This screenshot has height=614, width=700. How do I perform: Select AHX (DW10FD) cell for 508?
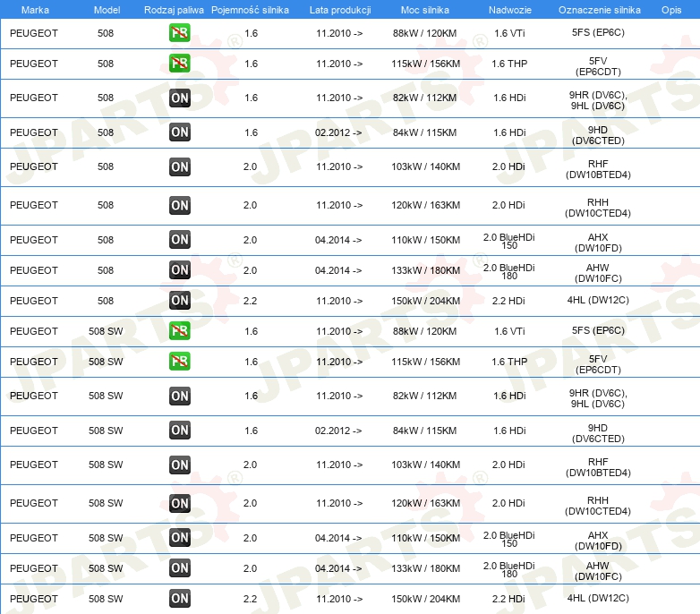pyautogui.click(x=598, y=243)
